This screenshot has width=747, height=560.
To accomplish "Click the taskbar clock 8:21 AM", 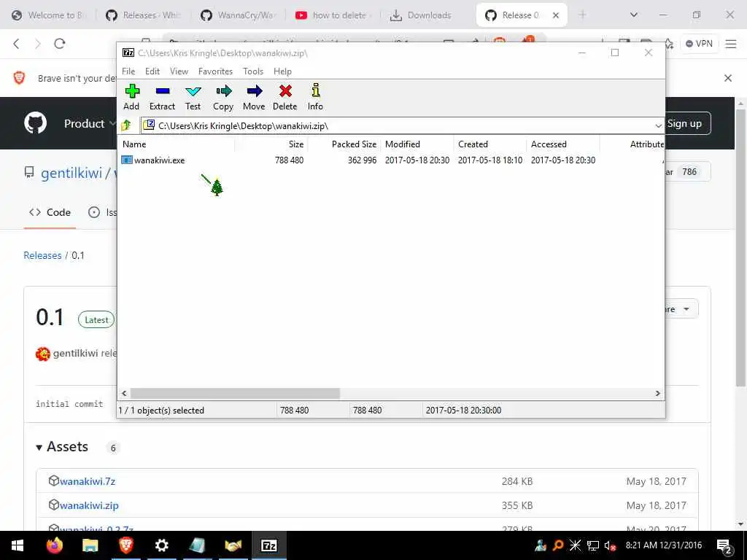I will [664, 545].
